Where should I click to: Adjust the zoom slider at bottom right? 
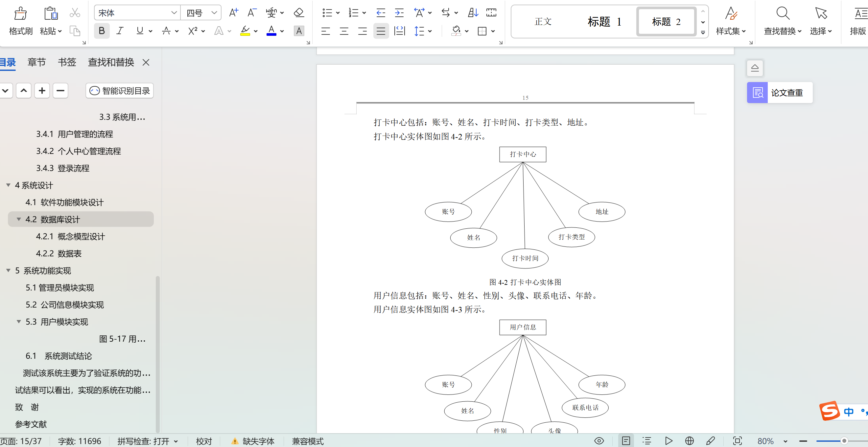(844, 441)
